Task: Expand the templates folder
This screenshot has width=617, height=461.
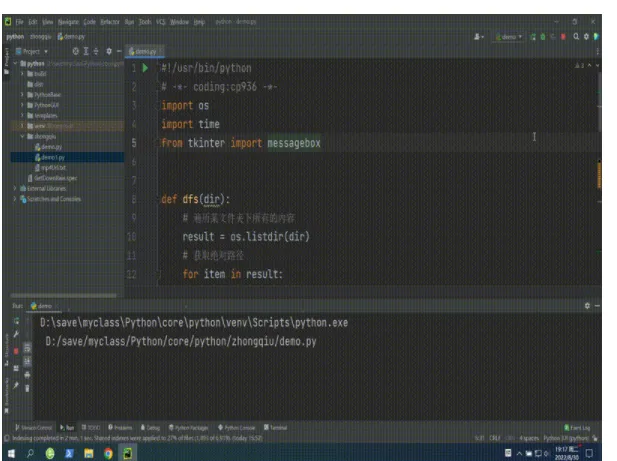Action: (22, 115)
